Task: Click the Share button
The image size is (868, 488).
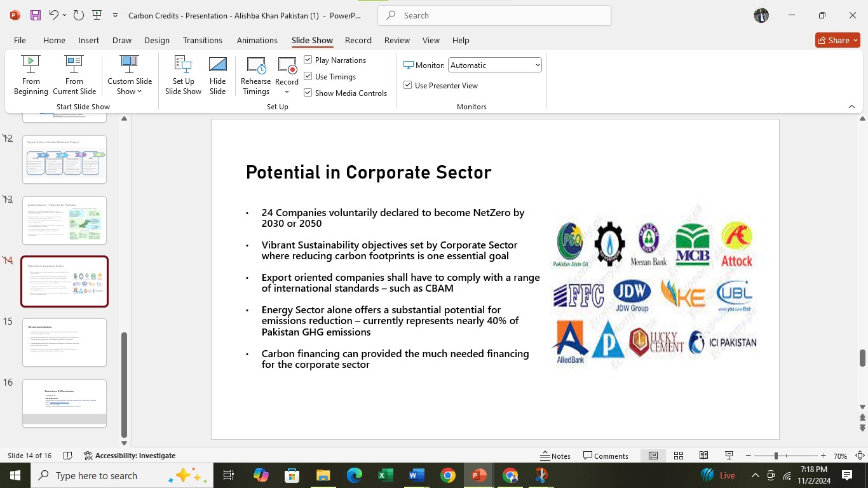Action: tap(837, 40)
